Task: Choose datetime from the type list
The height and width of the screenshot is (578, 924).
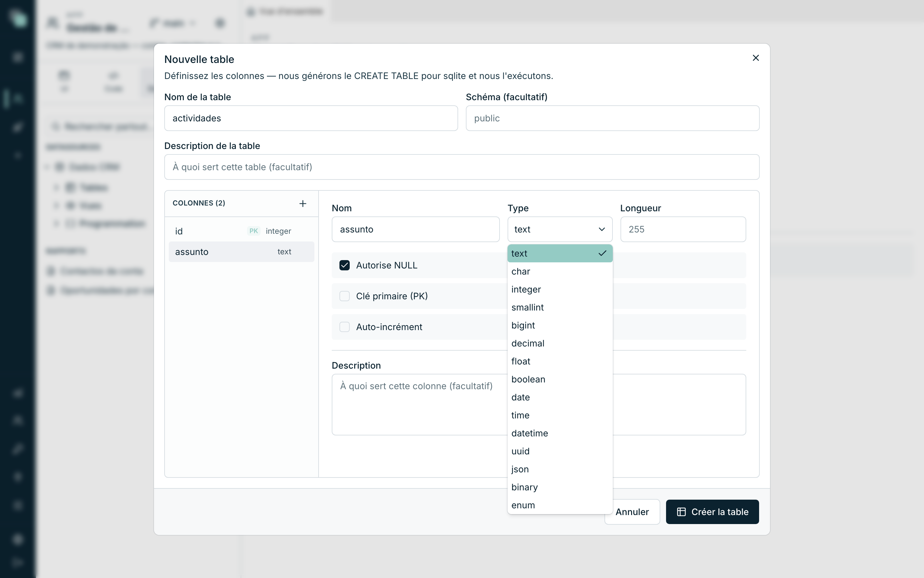Action: click(x=560, y=433)
